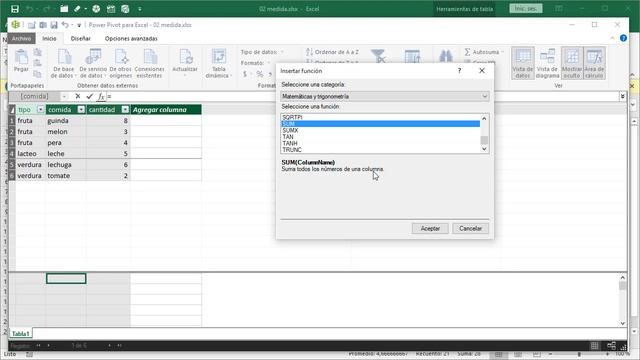Toggle Mostrar oculto
The height and width of the screenshot is (360, 640).
pyautogui.click(x=572, y=63)
